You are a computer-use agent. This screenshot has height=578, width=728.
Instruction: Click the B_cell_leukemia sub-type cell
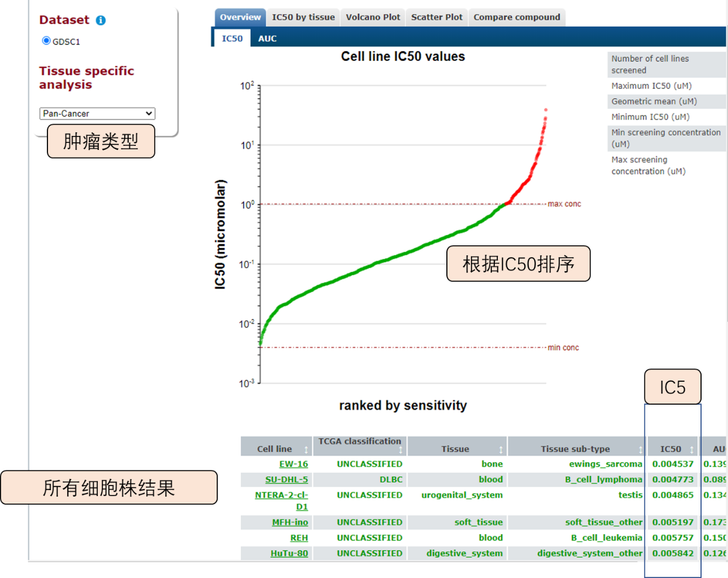[x=607, y=538]
